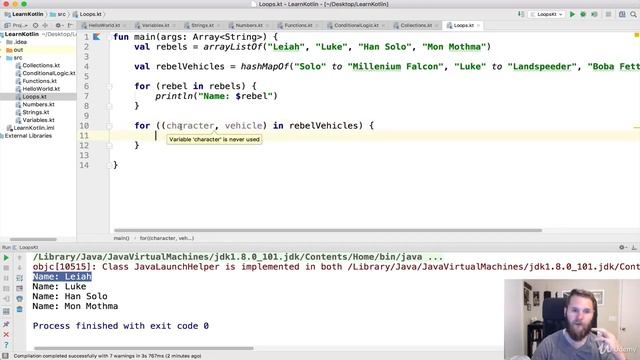Click the scroll-from-source target icon
Screen dimensions: 640x360
[36, 25]
